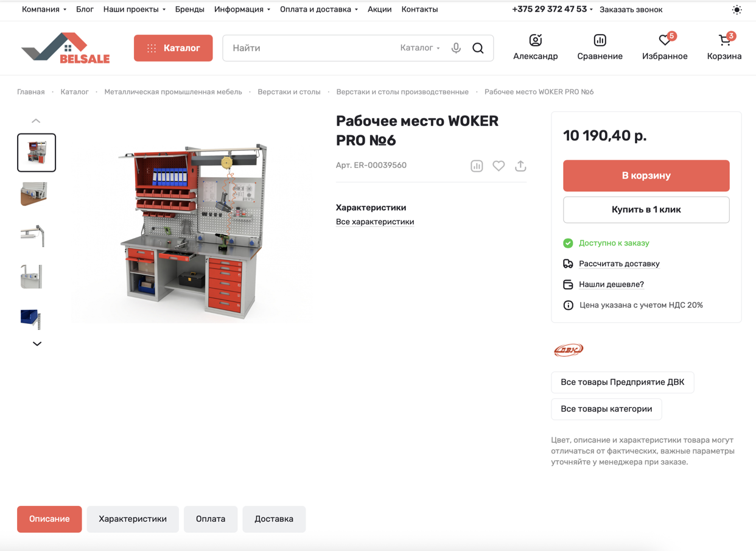Toggle the dark/light theme sun icon

pos(737,10)
